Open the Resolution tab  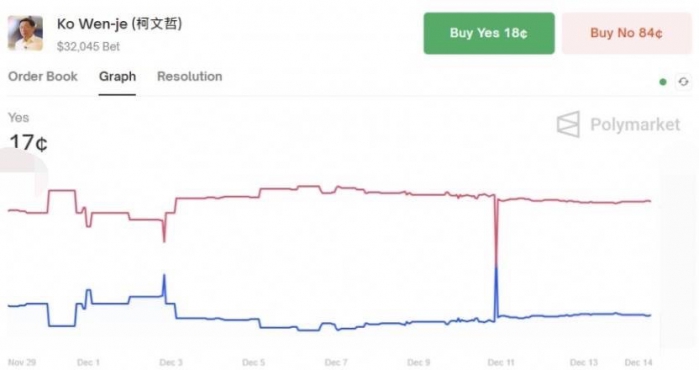tap(189, 77)
